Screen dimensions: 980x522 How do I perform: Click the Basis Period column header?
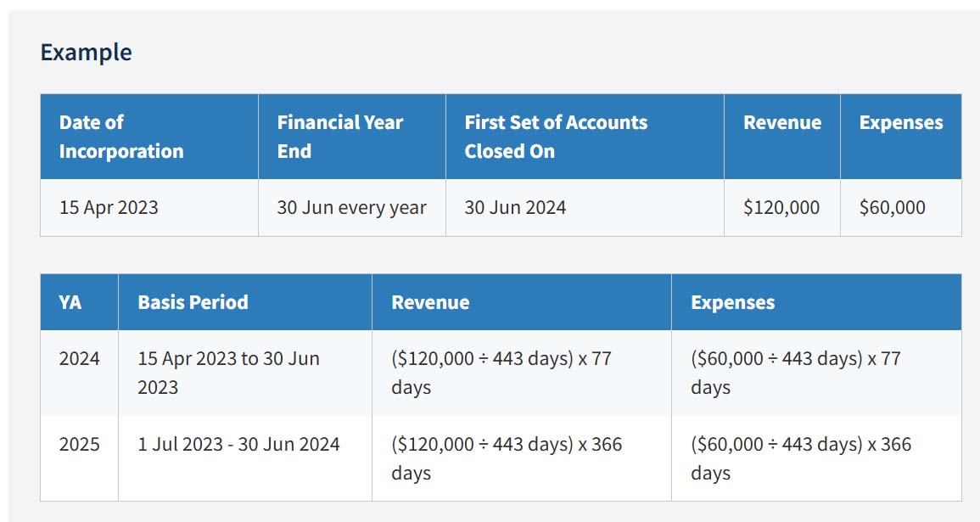click(x=245, y=302)
